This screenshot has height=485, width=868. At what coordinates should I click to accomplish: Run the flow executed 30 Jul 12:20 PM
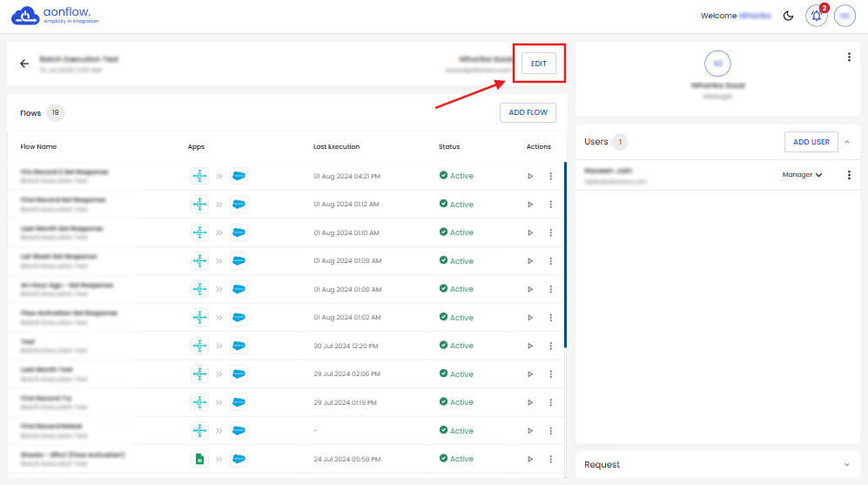[x=530, y=346]
